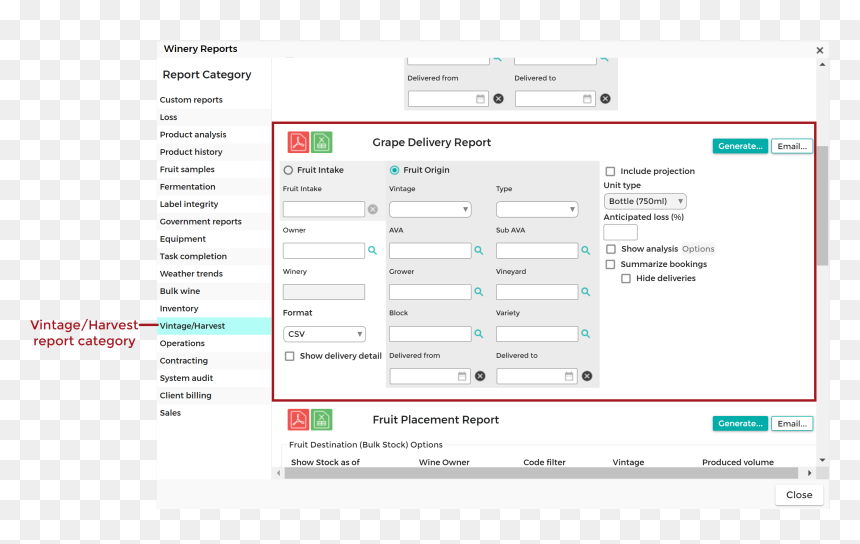Viewport: 860px width, 544px height.
Task: Open Format dropdown showing CSV
Action: click(x=324, y=334)
